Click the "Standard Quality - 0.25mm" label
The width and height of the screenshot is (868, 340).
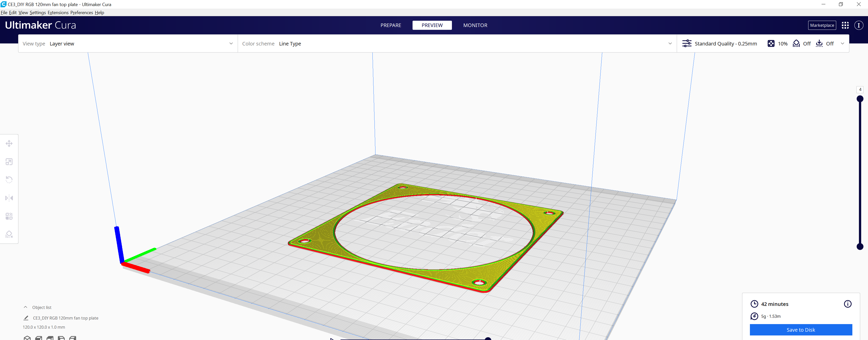coord(726,43)
